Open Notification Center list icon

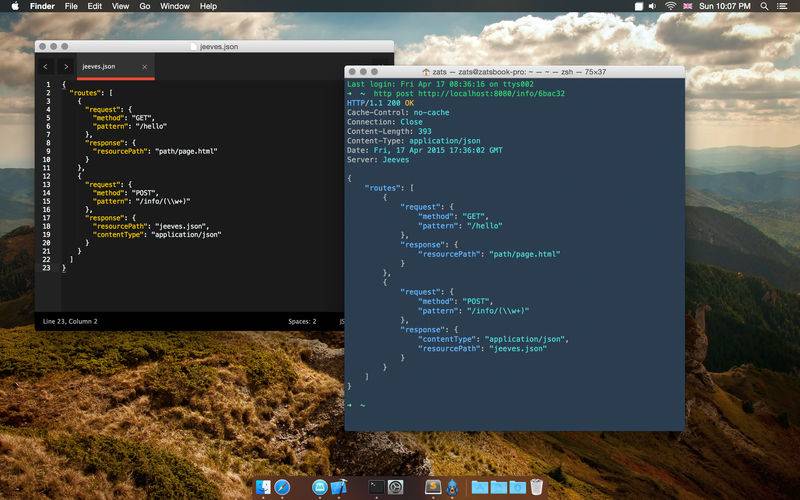click(782, 6)
